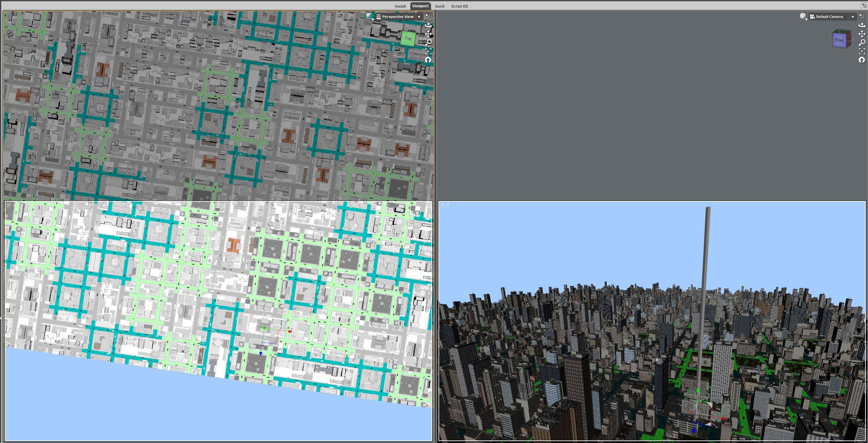Click zoom magnifier icon in right viewport
868x443 pixels.
pyautogui.click(x=862, y=43)
